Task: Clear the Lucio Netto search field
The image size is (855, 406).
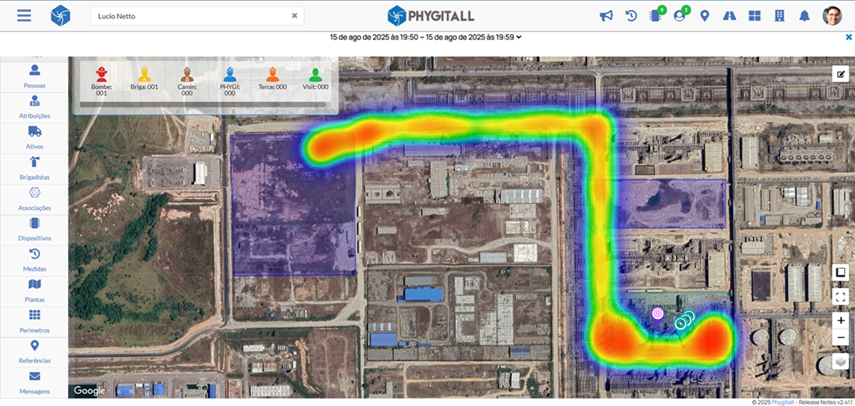Action: pos(294,16)
